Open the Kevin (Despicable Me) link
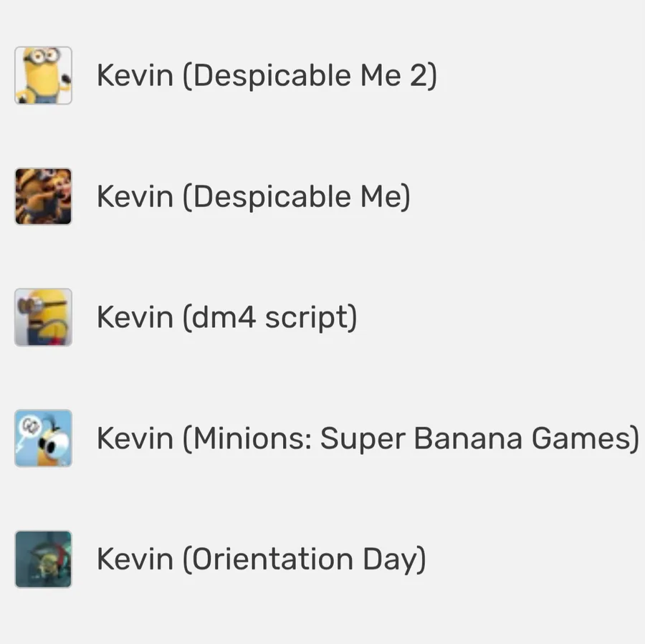 [254, 196]
